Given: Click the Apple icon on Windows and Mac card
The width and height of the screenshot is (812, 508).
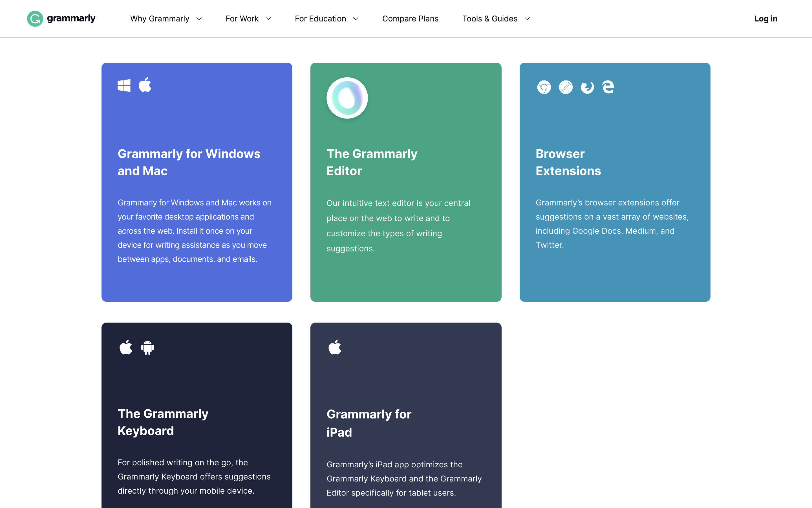Looking at the screenshot, I should (x=145, y=85).
